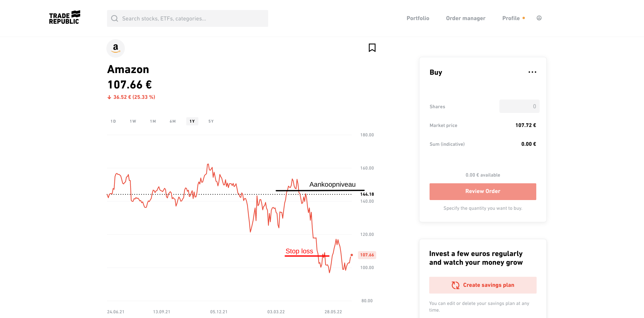Image resolution: width=644 pixels, height=318 pixels.
Task: Click the account settings icon top right
Action: click(x=539, y=18)
